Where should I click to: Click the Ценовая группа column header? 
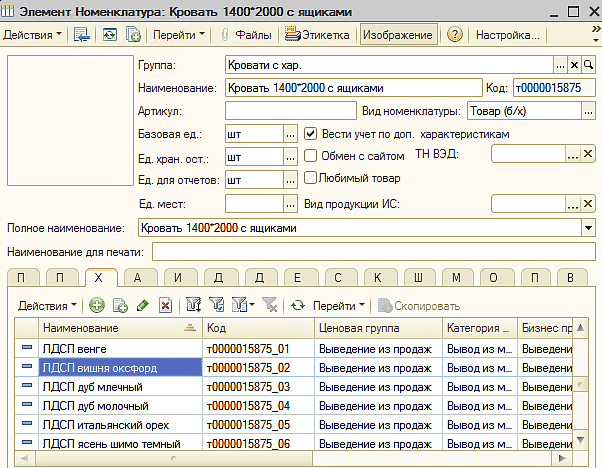[x=378, y=328]
